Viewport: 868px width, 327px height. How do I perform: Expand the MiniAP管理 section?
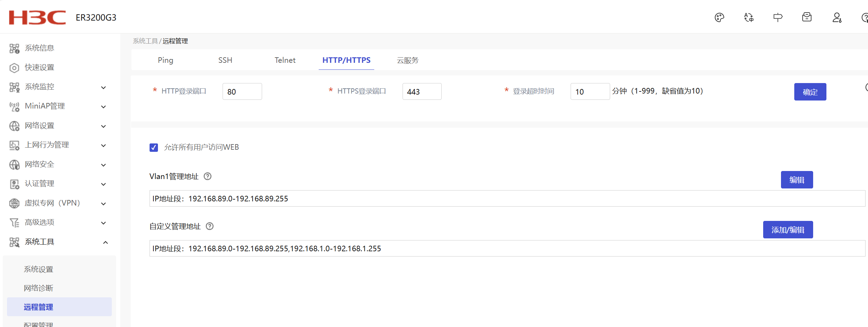coord(58,106)
